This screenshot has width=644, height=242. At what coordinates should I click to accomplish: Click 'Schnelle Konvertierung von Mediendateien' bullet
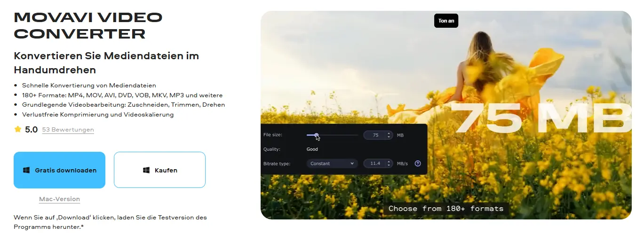[x=89, y=86]
